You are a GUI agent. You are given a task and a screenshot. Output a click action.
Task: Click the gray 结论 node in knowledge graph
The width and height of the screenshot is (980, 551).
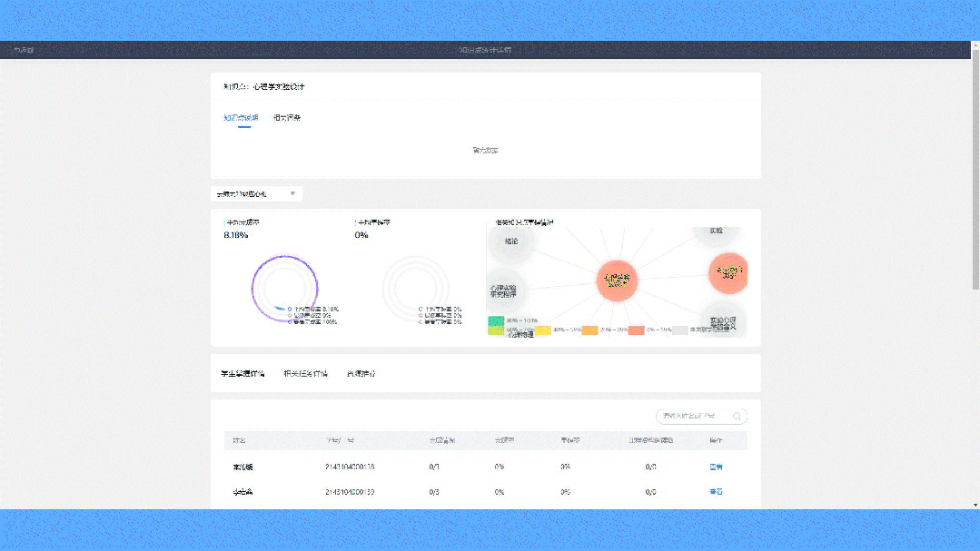coord(510,241)
